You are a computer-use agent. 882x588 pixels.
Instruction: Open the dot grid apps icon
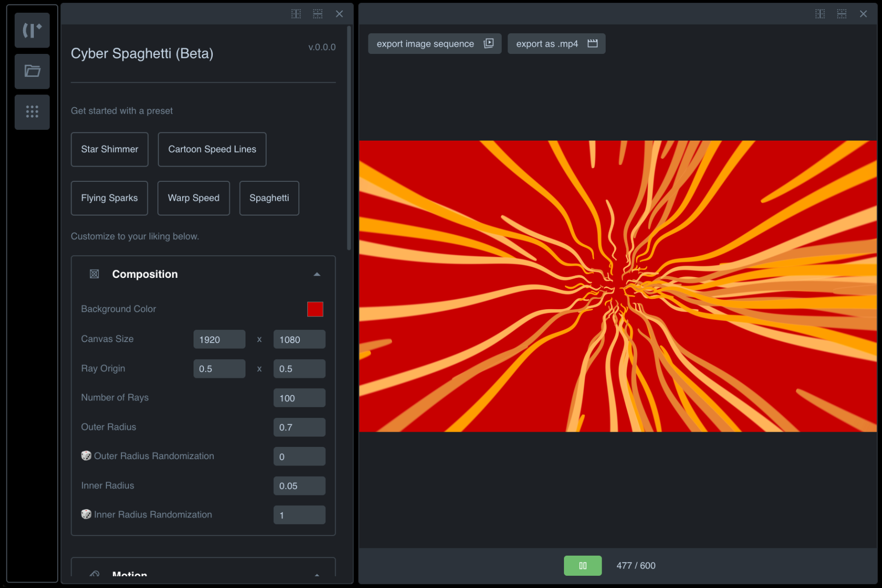coord(32,112)
